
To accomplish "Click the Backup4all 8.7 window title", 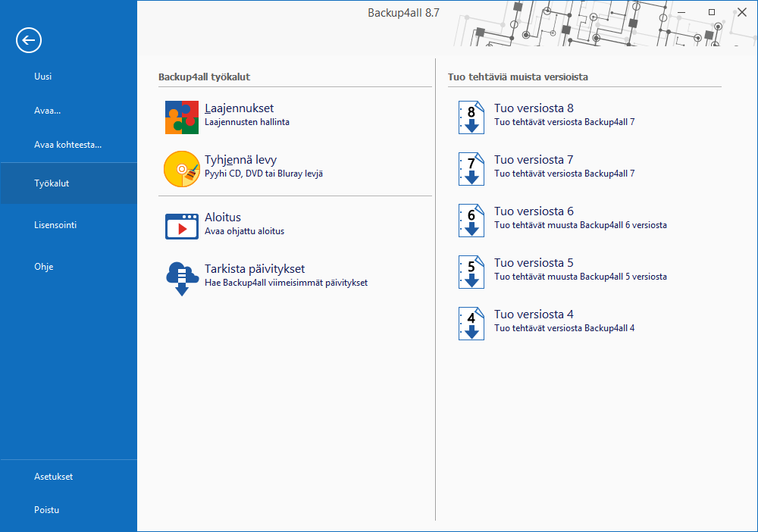I will click(403, 13).
